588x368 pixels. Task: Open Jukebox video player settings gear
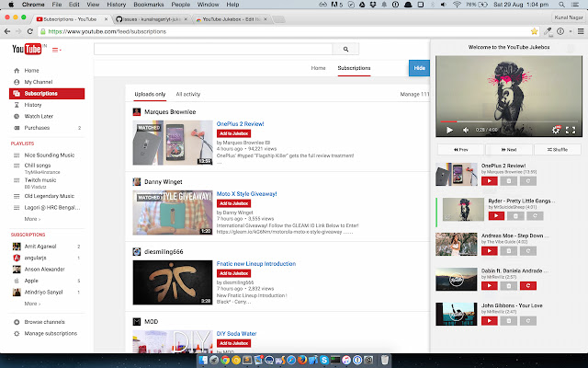click(x=556, y=130)
